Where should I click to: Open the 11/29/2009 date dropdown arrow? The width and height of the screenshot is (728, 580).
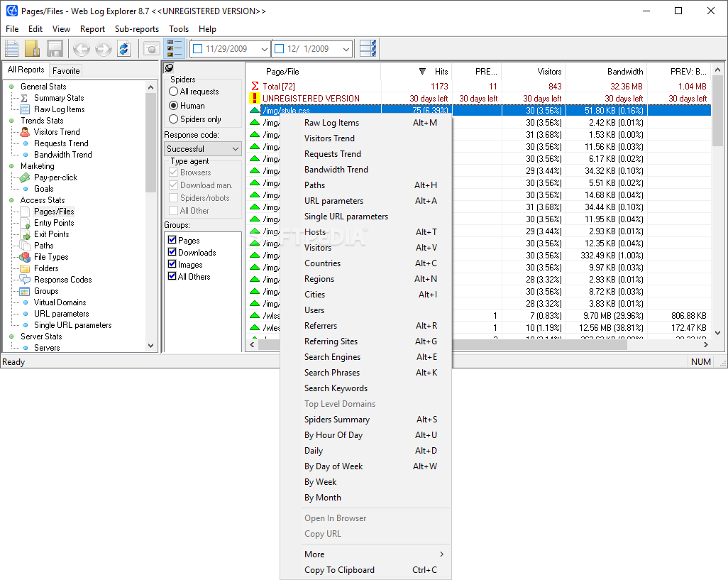tap(264, 49)
